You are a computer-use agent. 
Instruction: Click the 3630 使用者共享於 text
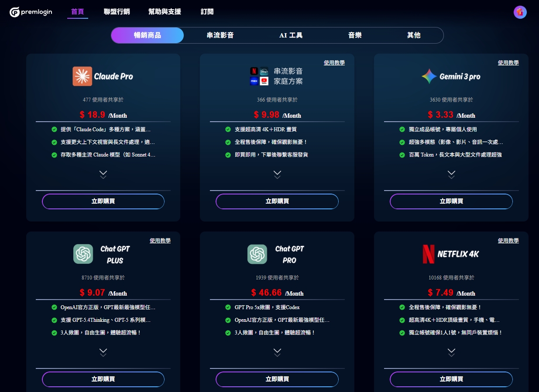tap(451, 100)
